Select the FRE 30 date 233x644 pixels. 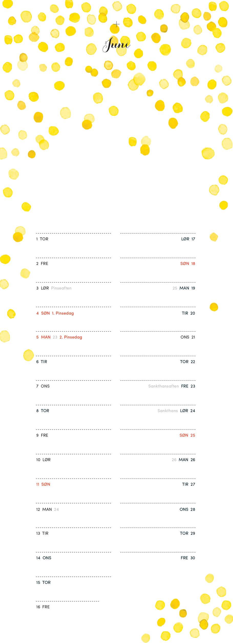pyautogui.click(x=188, y=558)
